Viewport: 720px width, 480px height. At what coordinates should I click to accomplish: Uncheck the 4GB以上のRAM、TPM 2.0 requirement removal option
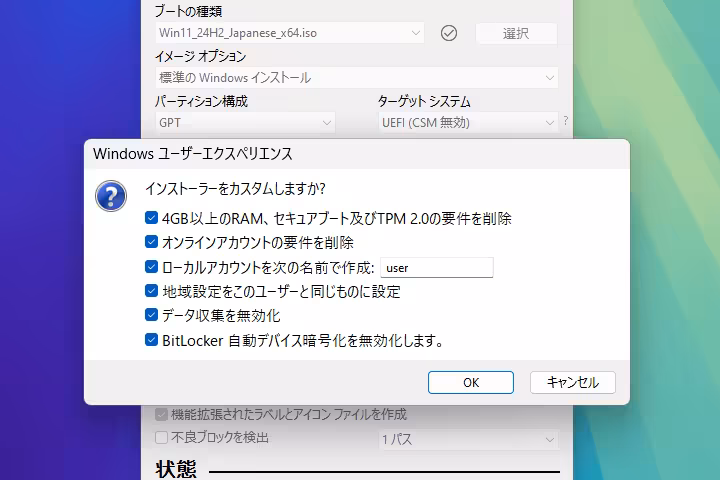pyautogui.click(x=151, y=218)
